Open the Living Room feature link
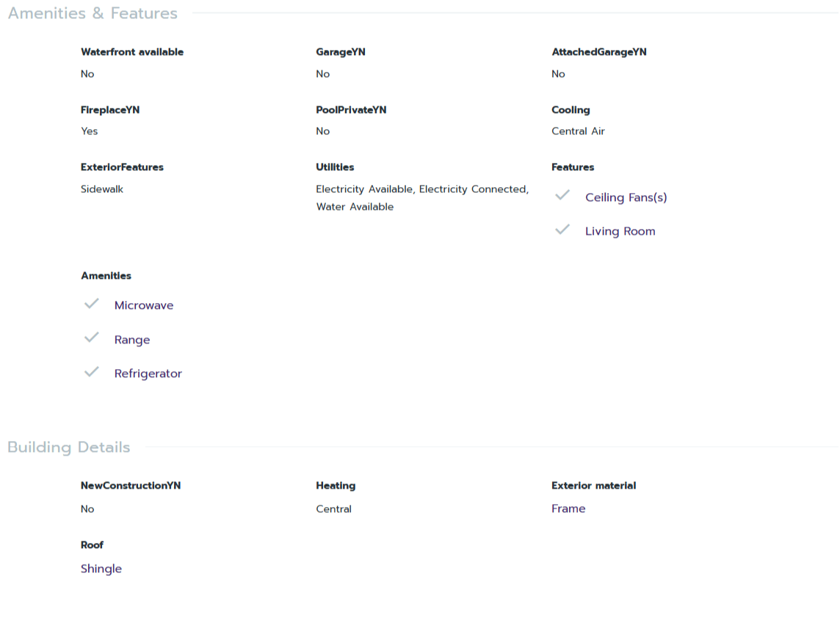This screenshot has width=840, height=620. (620, 231)
